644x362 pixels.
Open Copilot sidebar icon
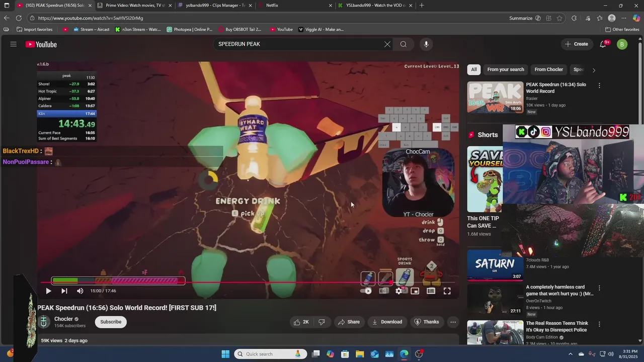[636, 18]
